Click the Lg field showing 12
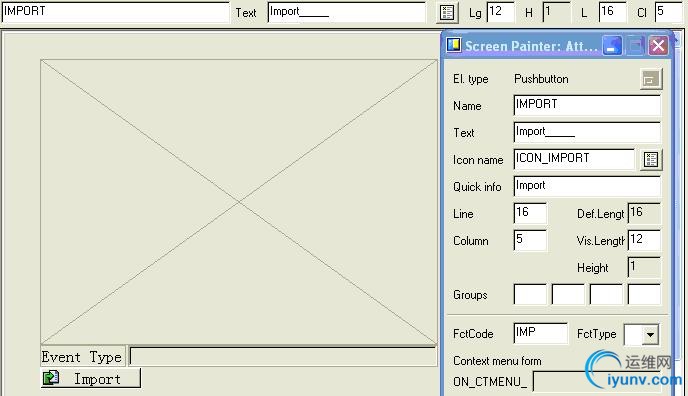Screen dimensions: 688x396 (x=500, y=12)
